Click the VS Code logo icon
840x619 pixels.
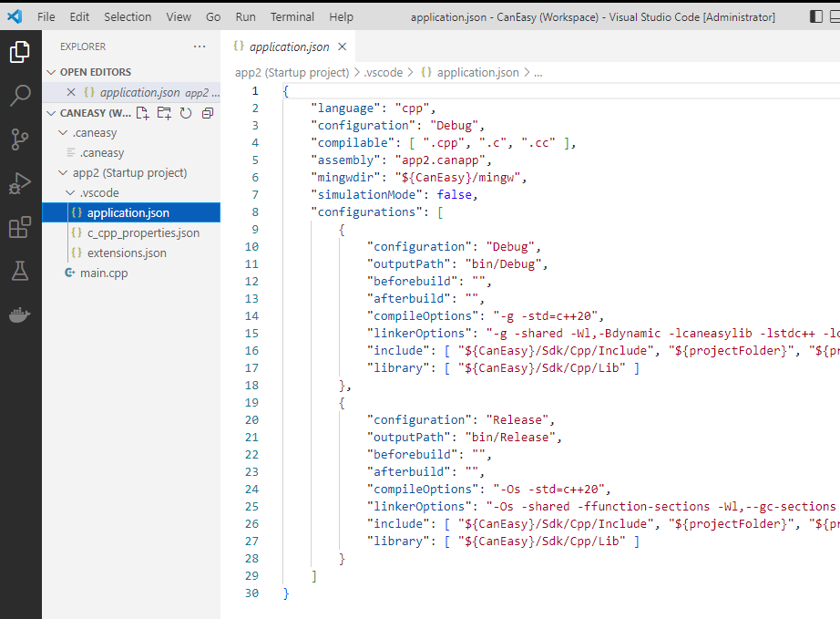click(x=15, y=16)
